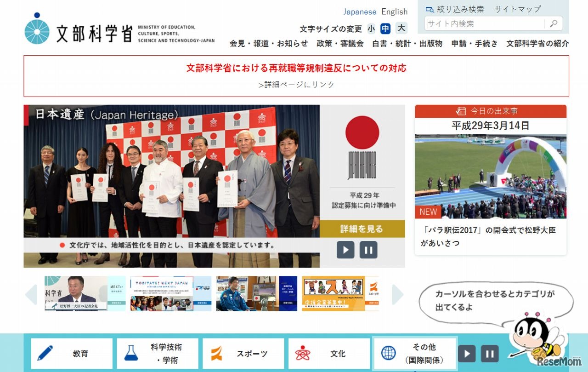
Task: Select the 科学技術・学術 category tab
Action: coord(158,354)
